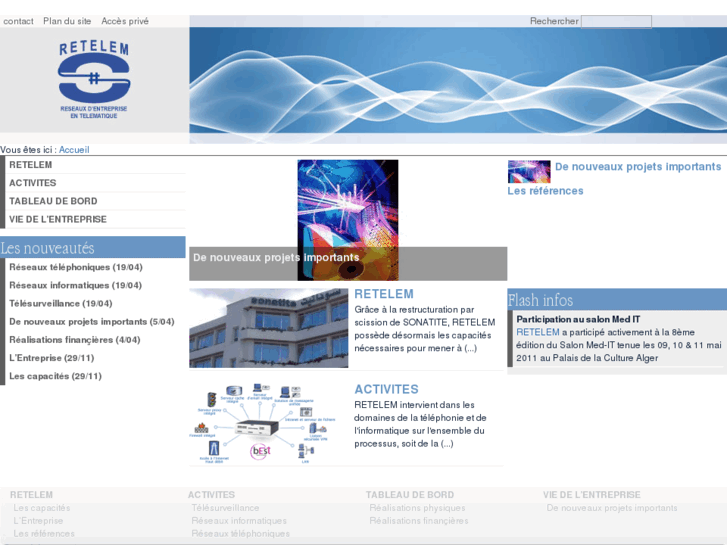Go to Accueil breadcrumb link

pos(74,150)
